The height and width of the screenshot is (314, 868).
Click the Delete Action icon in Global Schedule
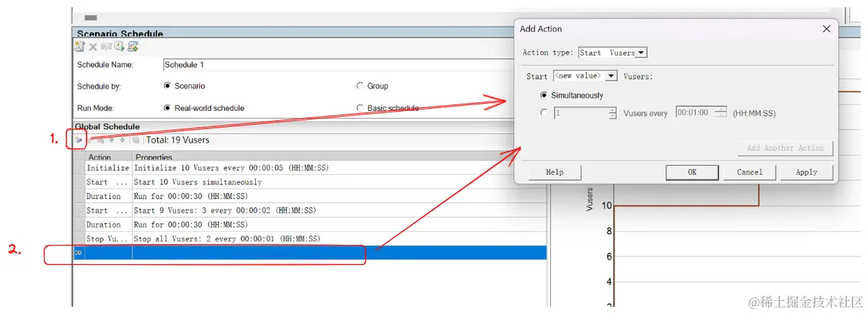(101, 140)
